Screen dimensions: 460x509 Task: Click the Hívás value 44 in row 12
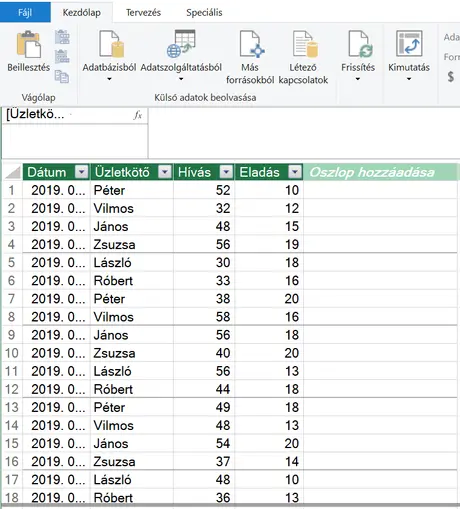204,389
